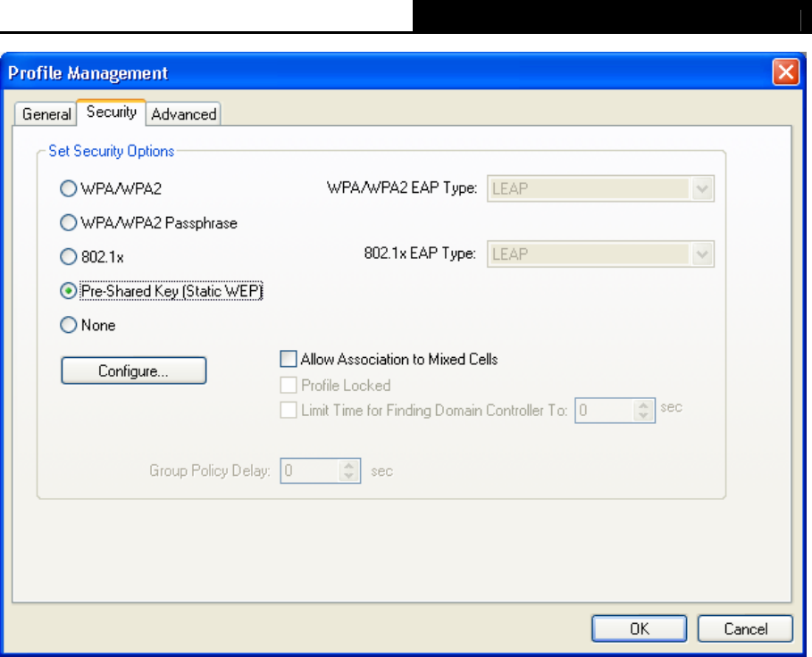This screenshot has height=657, width=812.
Task: Click the Configure... button
Action: pyautogui.click(x=134, y=370)
